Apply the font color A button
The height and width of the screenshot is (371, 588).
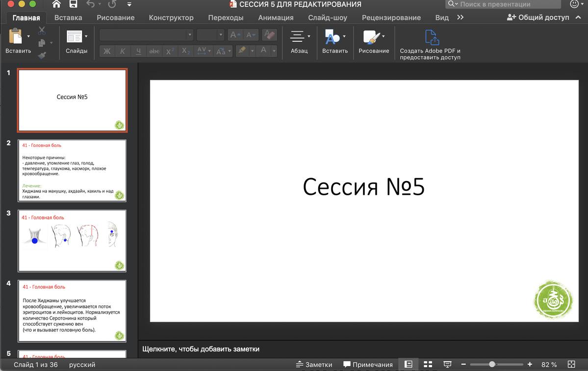pyautogui.click(x=264, y=50)
